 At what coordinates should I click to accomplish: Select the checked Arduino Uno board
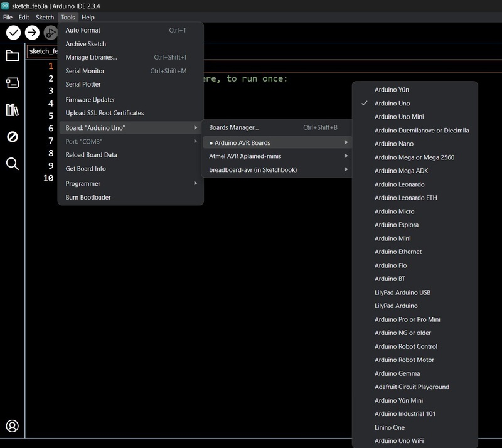coord(392,103)
